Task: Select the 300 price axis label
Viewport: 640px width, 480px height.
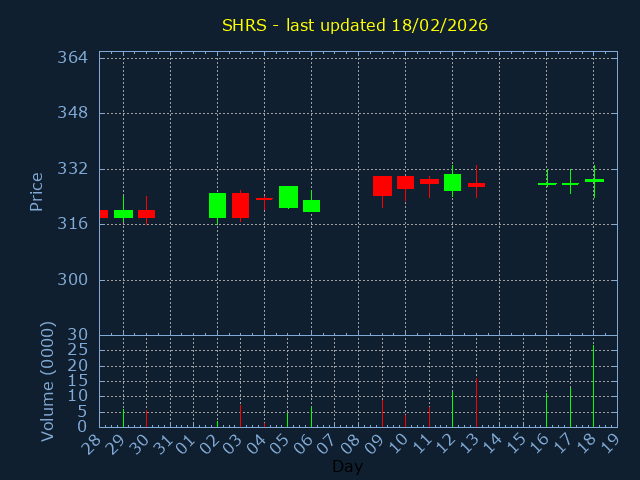Action: click(x=73, y=279)
